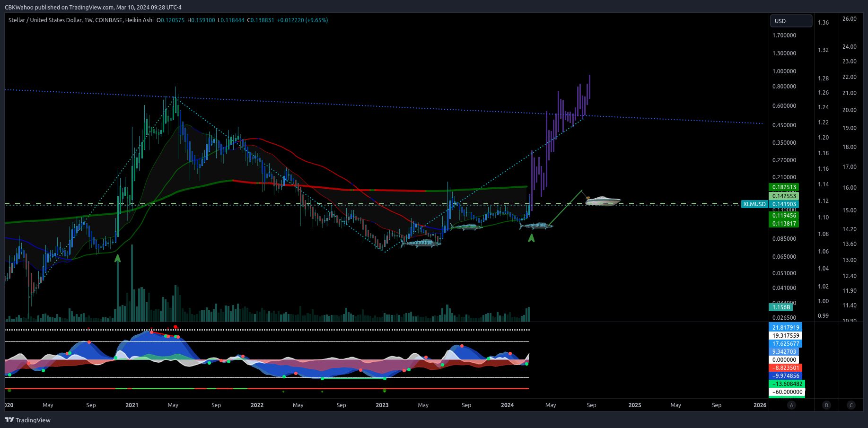
Task: Click the 0.142553 light green price label
Action: click(x=784, y=196)
